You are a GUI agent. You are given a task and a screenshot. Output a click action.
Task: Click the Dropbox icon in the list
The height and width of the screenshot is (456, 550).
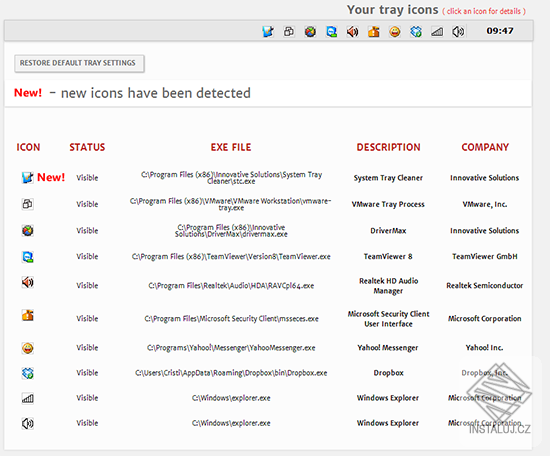28,373
